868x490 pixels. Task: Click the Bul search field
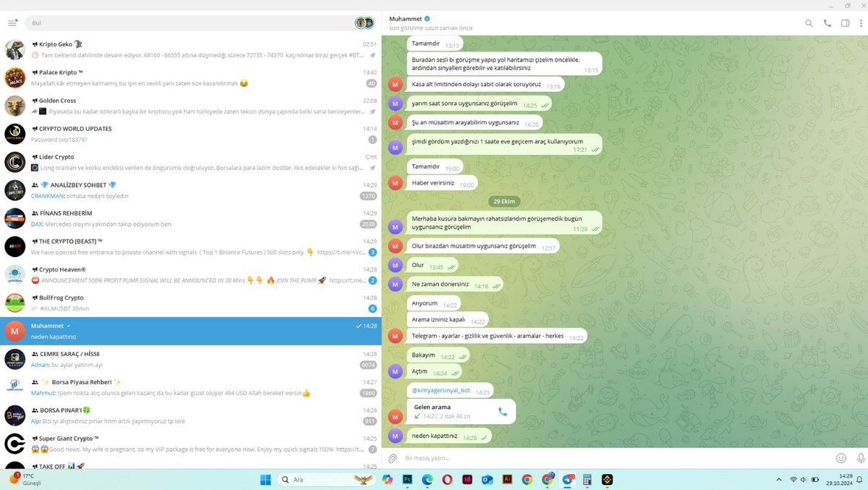(x=200, y=23)
